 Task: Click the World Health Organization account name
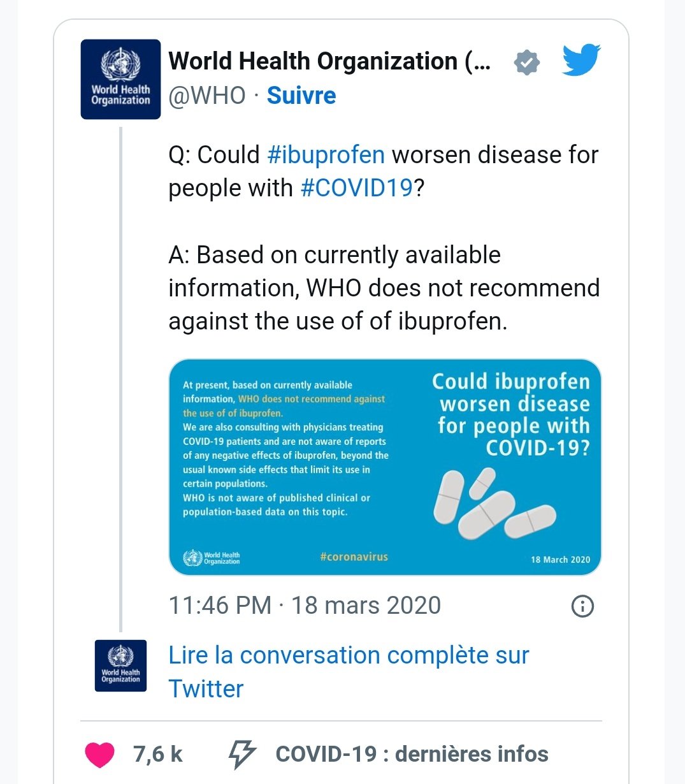(329, 62)
